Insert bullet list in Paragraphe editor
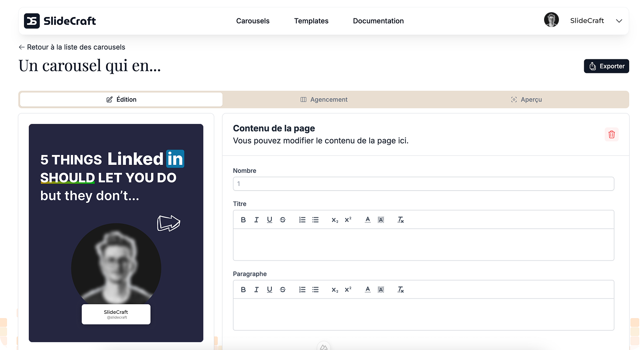 (x=315, y=290)
